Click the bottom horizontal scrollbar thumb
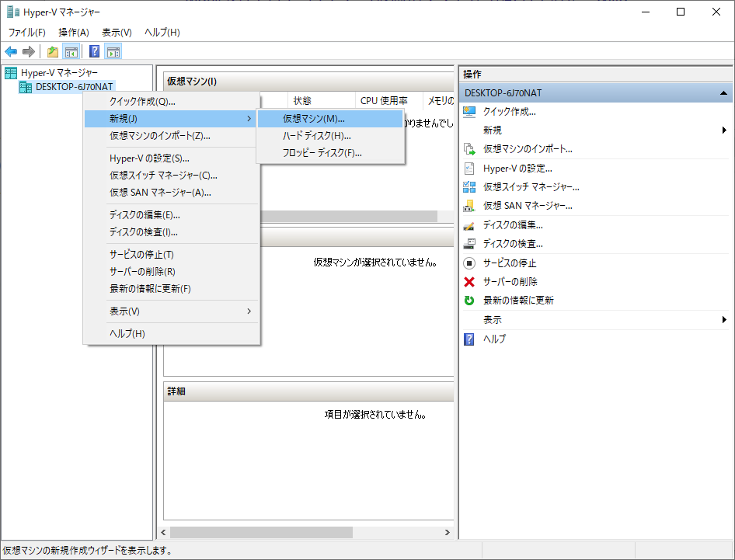 (261, 532)
